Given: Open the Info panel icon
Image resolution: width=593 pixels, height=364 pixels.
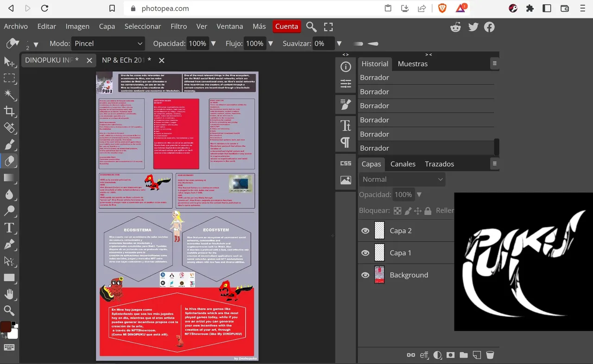Looking at the screenshot, I should click(346, 67).
